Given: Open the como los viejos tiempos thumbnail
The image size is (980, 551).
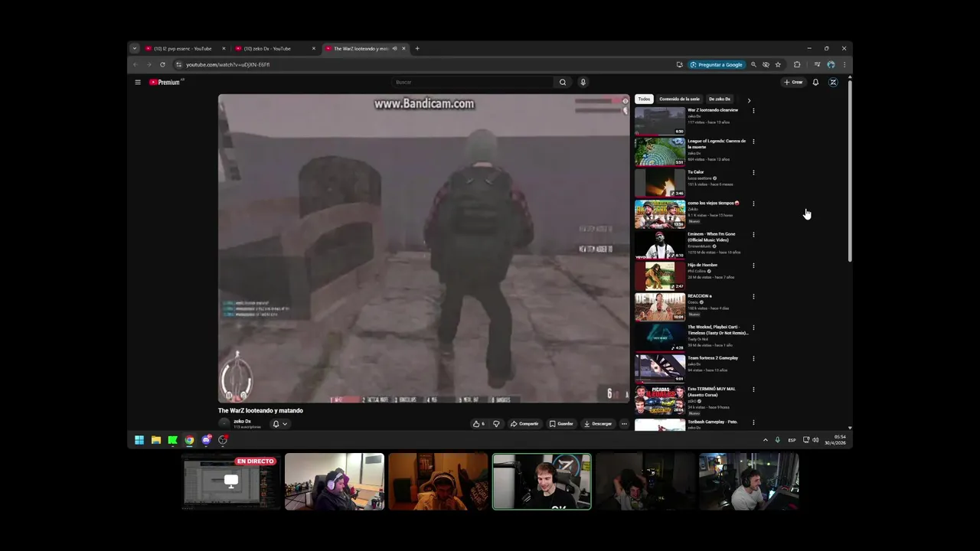Looking at the screenshot, I should tap(660, 214).
